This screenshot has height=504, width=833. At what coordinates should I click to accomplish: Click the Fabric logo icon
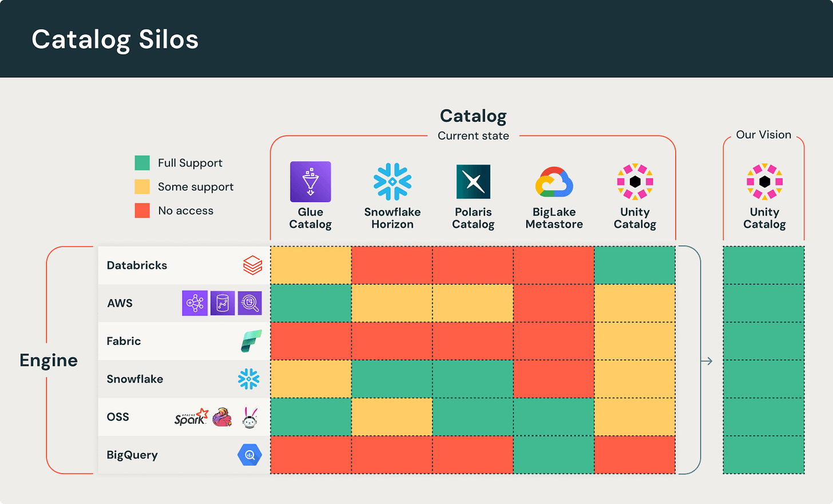tap(251, 341)
